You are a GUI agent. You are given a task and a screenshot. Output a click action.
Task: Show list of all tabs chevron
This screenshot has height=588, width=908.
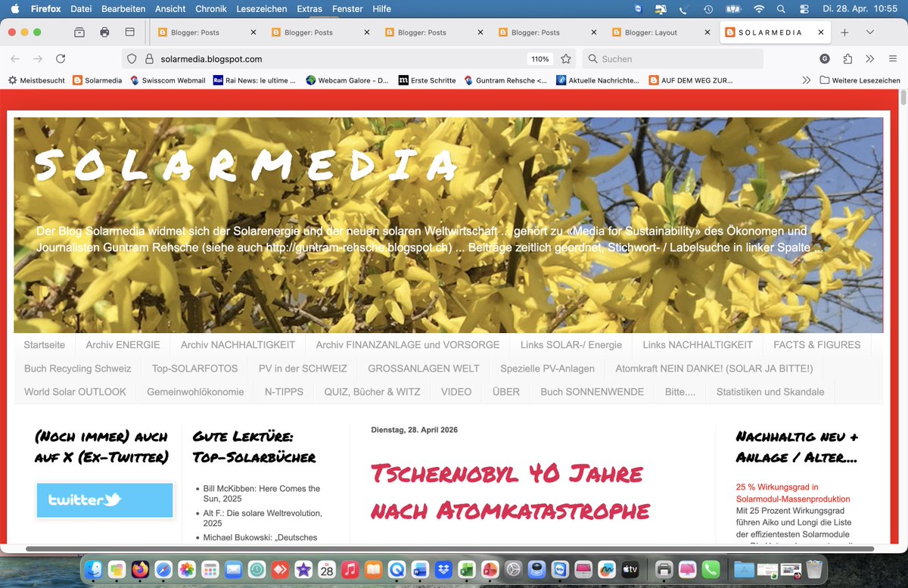[870, 33]
